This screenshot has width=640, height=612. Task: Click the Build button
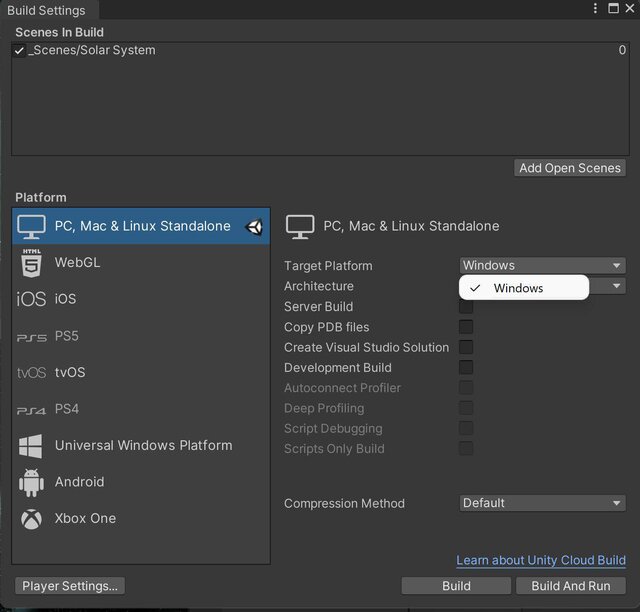[456, 586]
